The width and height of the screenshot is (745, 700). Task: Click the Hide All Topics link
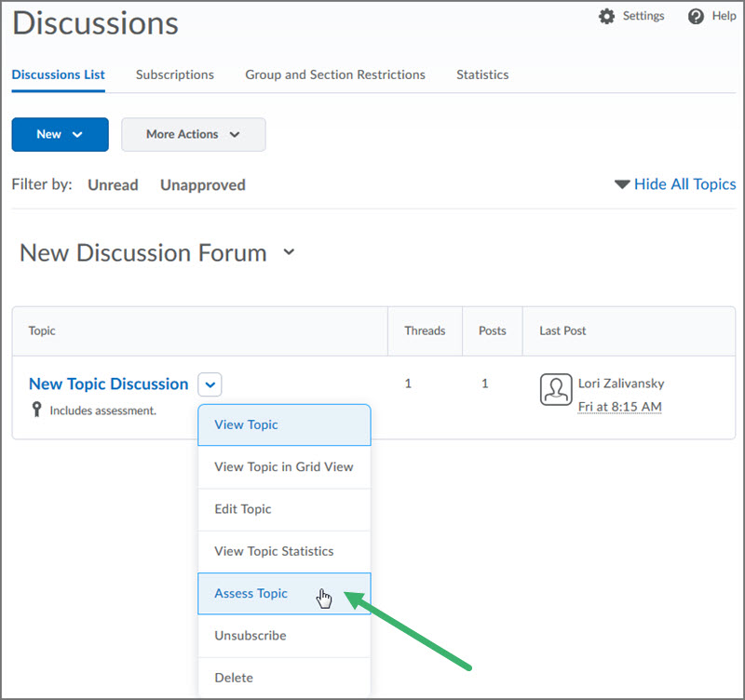click(x=685, y=184)
